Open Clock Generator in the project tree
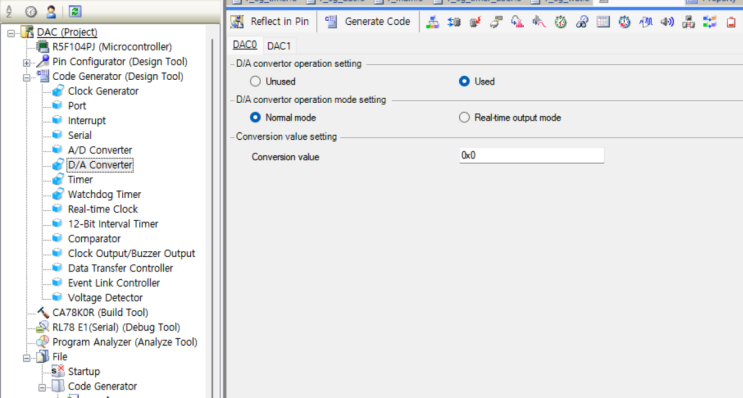 [103, 91]
